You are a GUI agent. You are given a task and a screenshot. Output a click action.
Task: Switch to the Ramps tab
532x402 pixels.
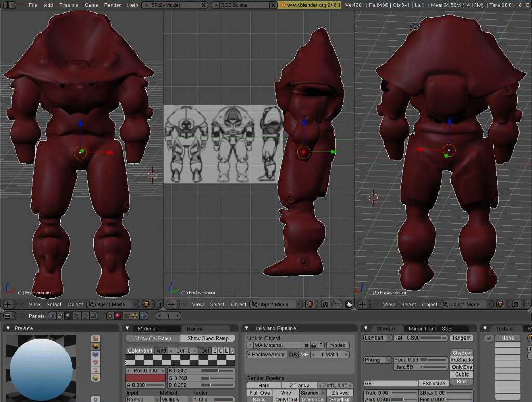194,329
